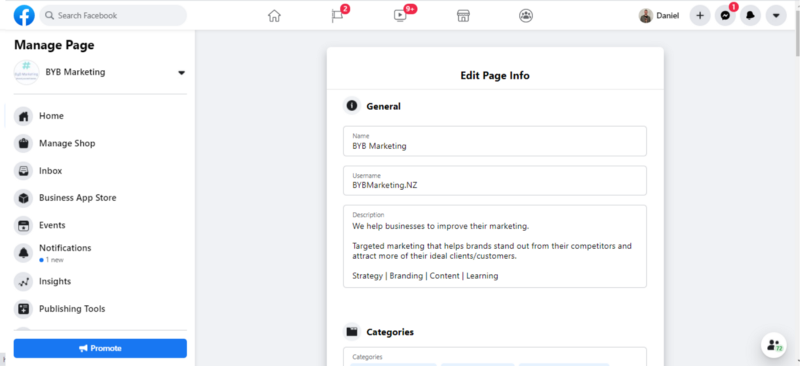The height and width of the screenshot is (366, 800).
Task: Select Home in Manage Page sidebar
Action: pos(100,116)
